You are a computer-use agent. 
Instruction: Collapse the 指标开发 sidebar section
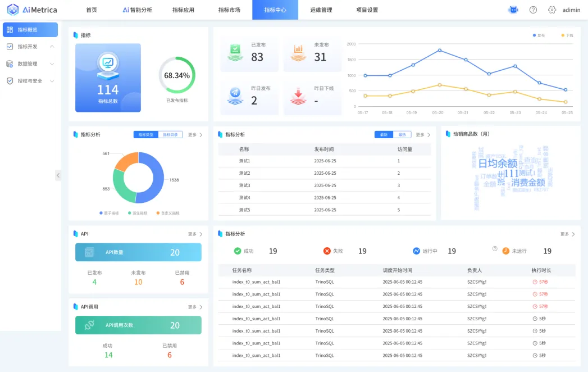(52, 47)
